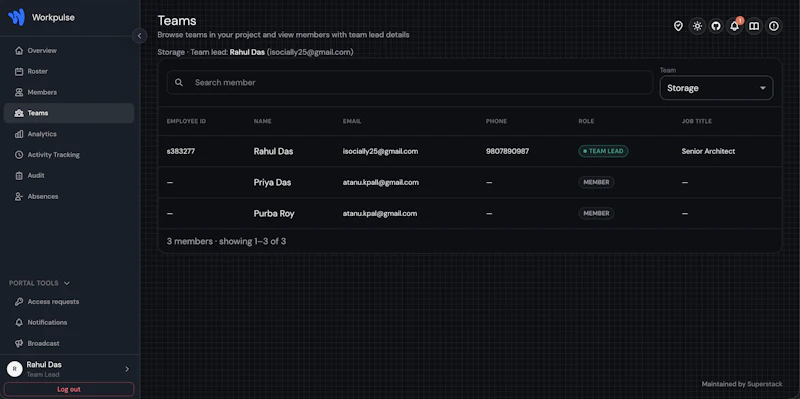Click Maintained by Superstack footer text
This screenshot has width=800, height=399.
click(x=742, y=384)
